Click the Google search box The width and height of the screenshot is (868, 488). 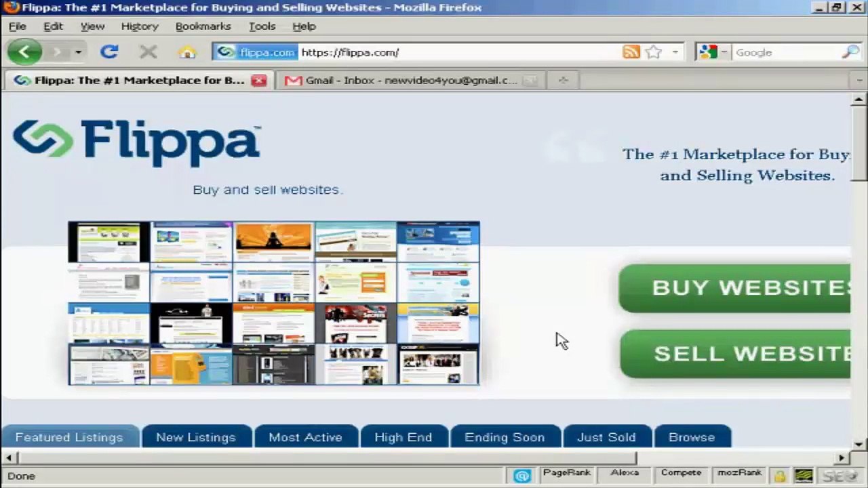coord(785,52)
